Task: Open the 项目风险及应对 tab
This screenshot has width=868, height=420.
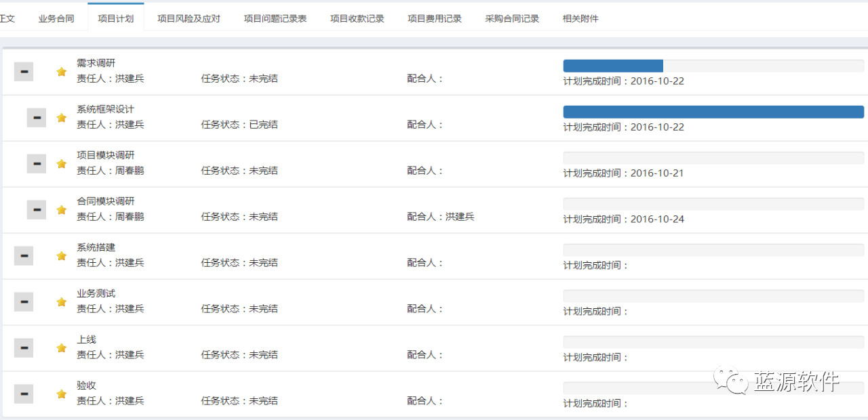Action: pyautogui.click(x=189, y=18)
